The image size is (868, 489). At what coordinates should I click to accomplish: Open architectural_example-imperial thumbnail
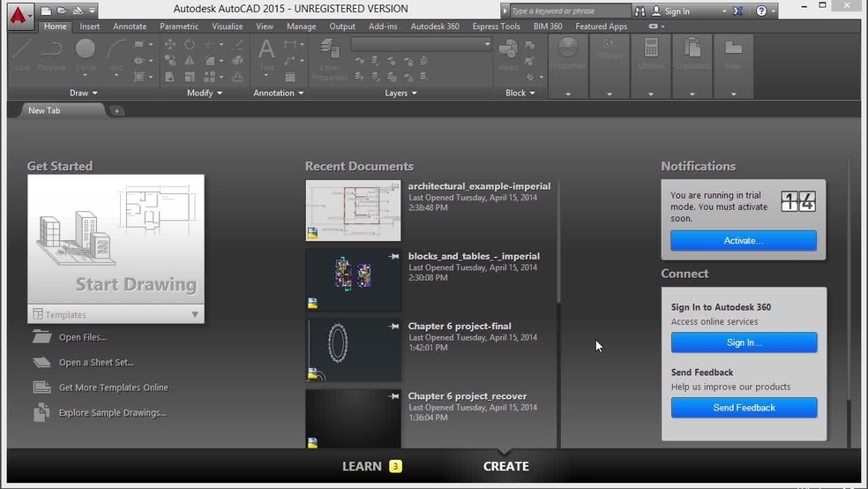tap(353, 210)
